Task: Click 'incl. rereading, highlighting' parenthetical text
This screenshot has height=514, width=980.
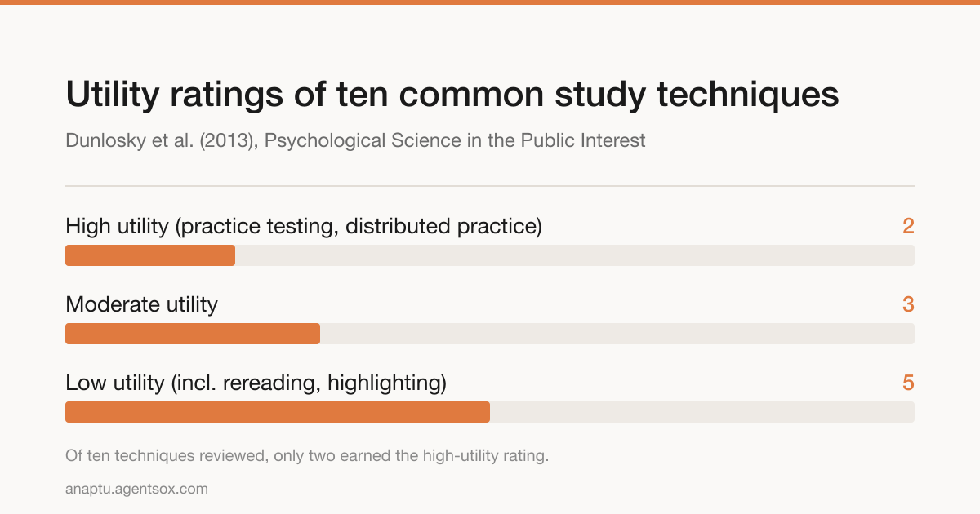Action: point(310,383)
